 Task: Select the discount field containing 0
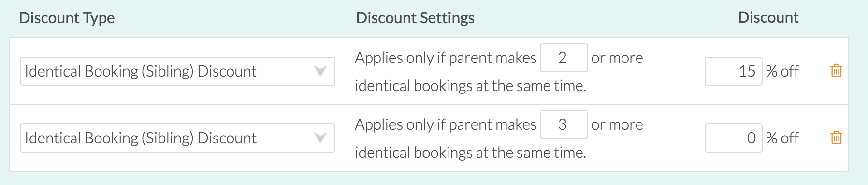pos(733,138)
